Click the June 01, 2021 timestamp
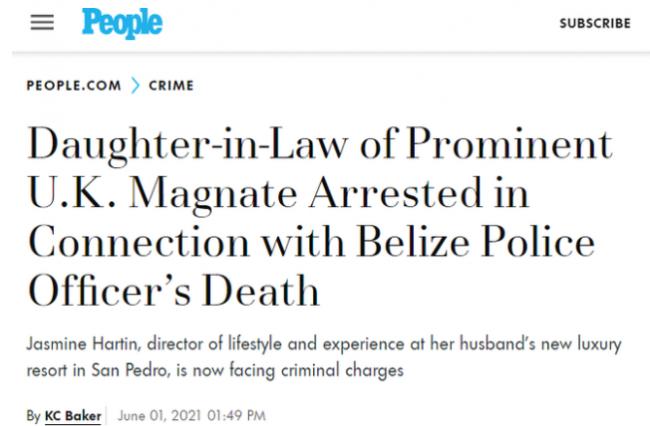 [191, 415]
